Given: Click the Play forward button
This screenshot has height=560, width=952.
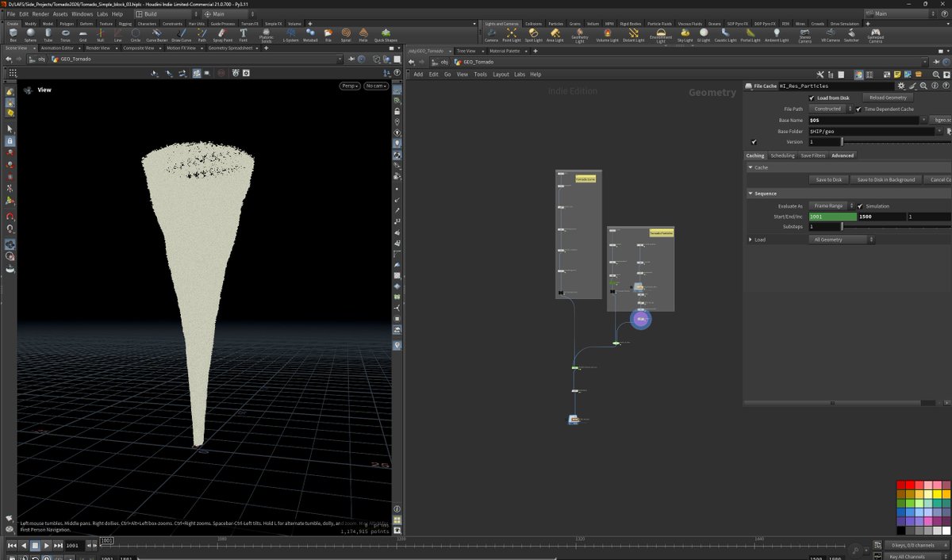Looking at the screenshot, I should tap(47, 546).
